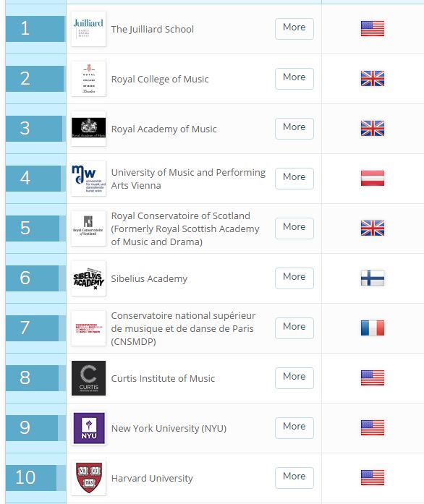This screenshot has height=504, width=424.
Task: Click the mdw Vienna university logo
Action: [88, 179]
